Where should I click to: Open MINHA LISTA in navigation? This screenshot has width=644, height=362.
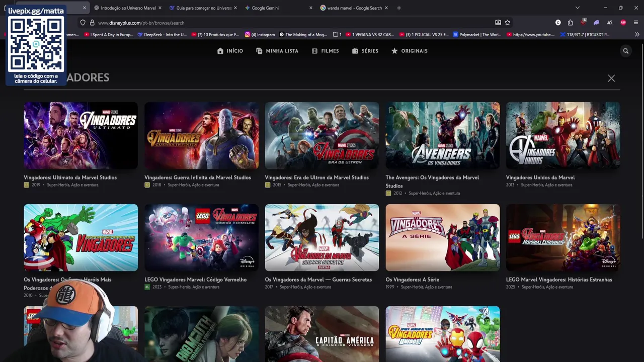(277, 51)
